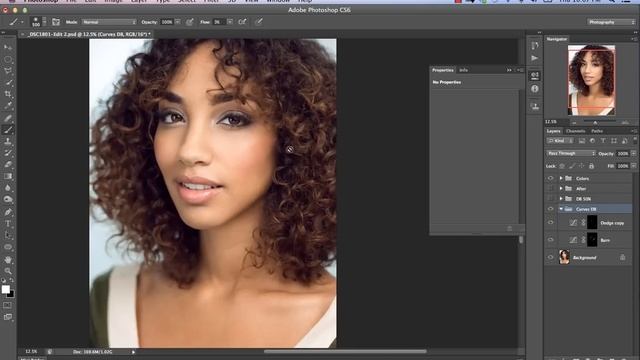Open the Brush panel toggle in options bar
Image resolution: width=640 pixels, height=360 pixels.
56,22
